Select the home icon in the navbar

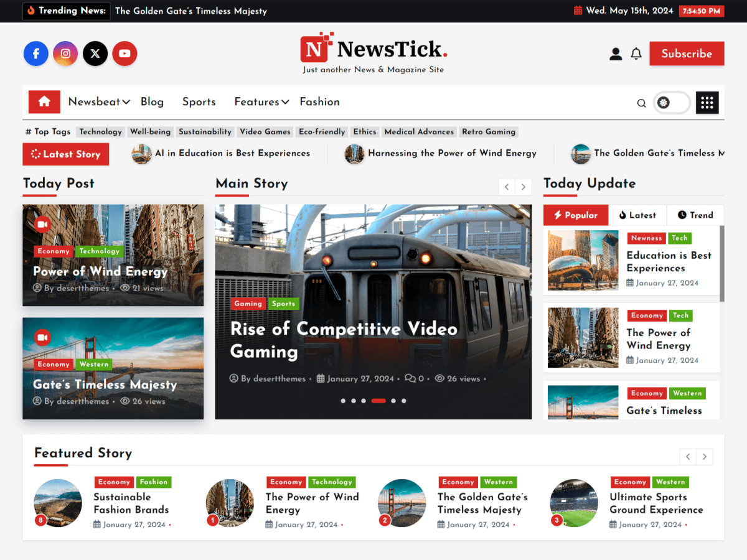pos(44,101)
